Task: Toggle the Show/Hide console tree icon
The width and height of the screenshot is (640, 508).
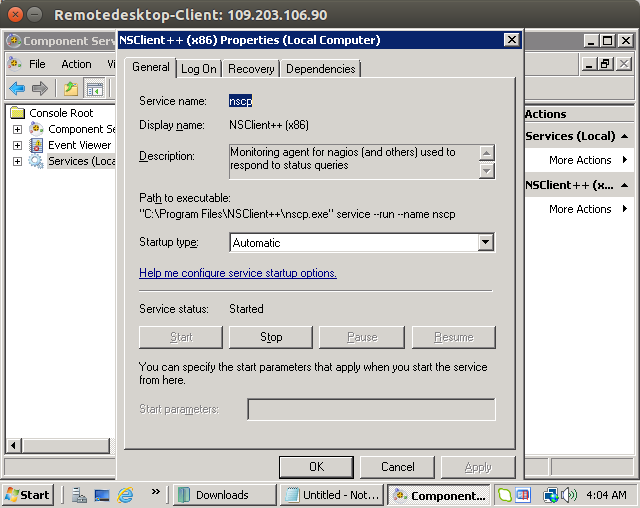Action: coord(94,88)
